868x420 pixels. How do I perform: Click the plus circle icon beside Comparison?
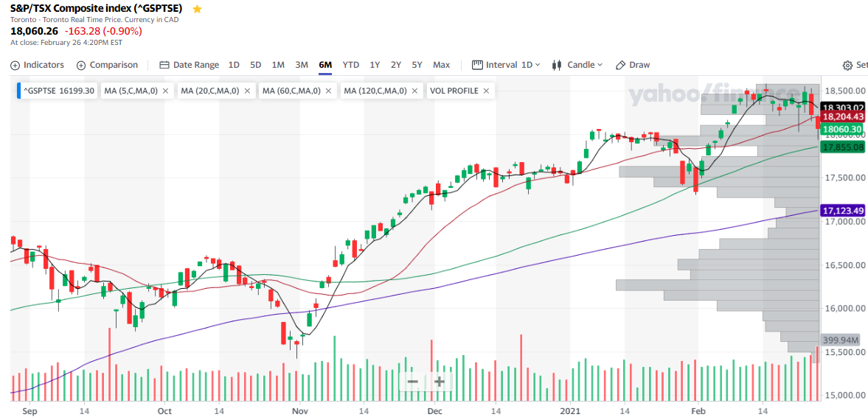pos(81,66)
